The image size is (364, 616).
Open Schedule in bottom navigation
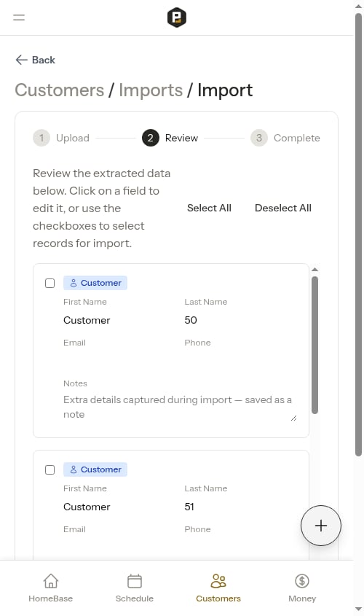click(135, 588)
